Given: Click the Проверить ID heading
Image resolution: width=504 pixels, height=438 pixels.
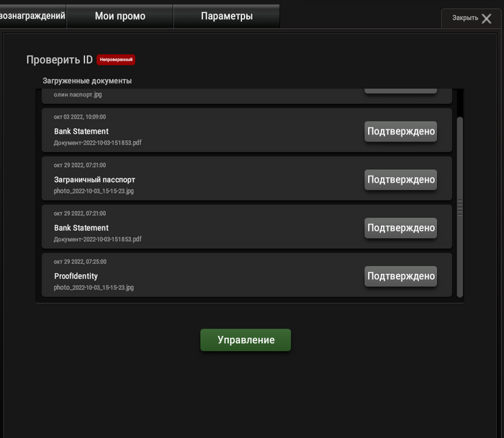Looking at the screenshot, I should [x=60, y=60].
